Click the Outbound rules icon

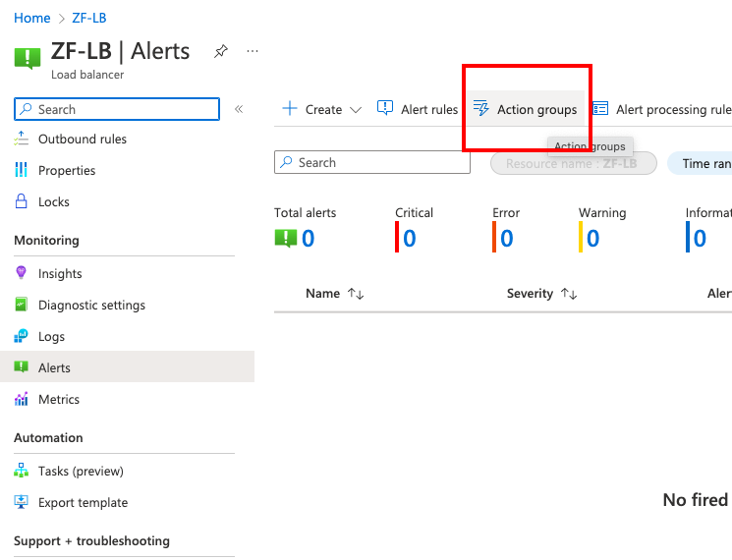[x=21, y=139]
